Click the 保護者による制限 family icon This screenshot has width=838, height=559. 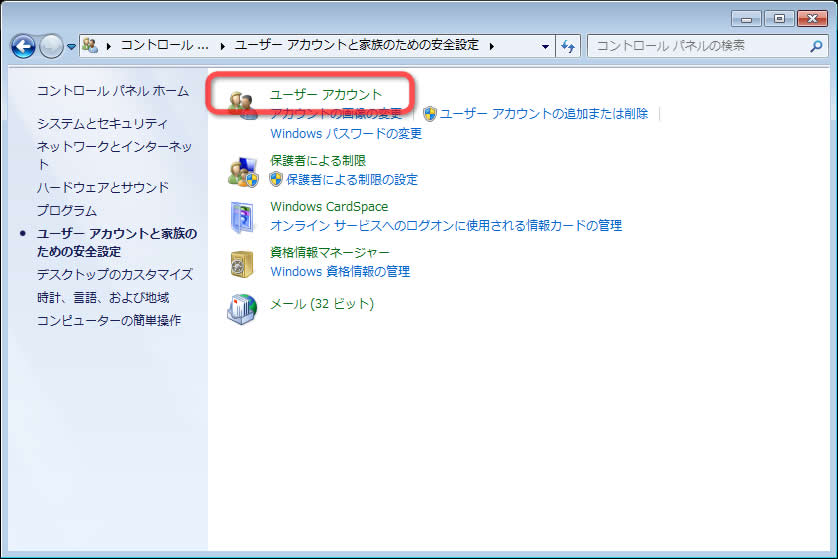pos(243,172)
